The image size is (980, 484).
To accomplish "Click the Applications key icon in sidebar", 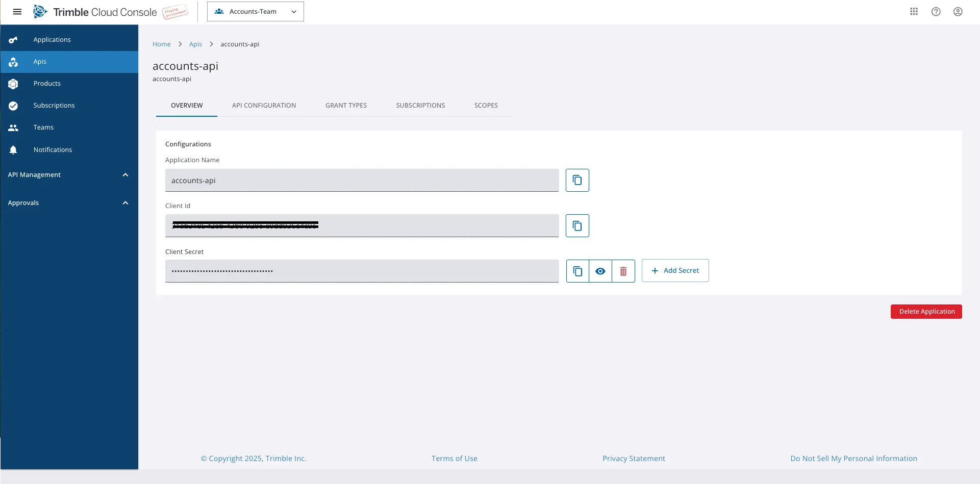I will click(13, 40).
